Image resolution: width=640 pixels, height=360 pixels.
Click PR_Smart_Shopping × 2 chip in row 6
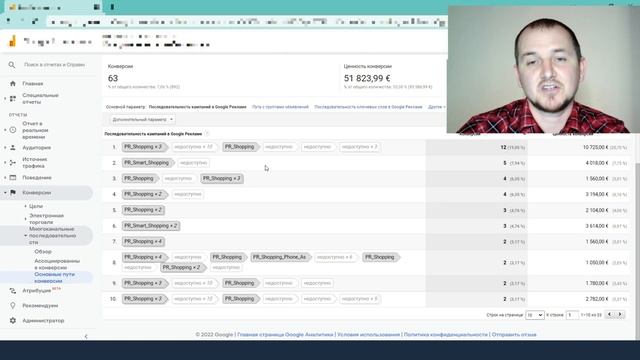(151, 226)
